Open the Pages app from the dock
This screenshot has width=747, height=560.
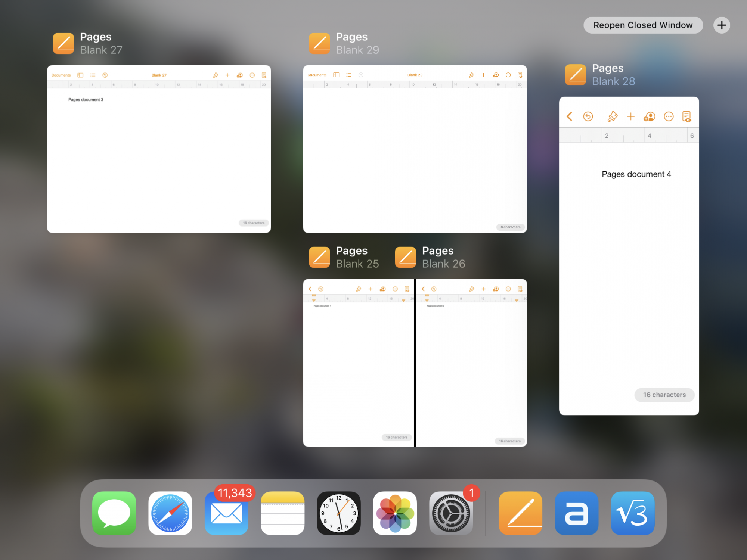pyautogui.click(x=520, y=513)
